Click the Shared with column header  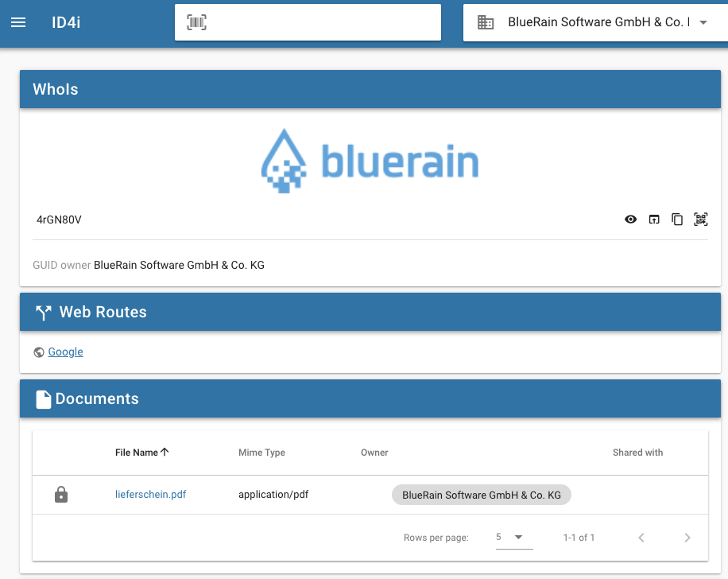tap(637, 453)
